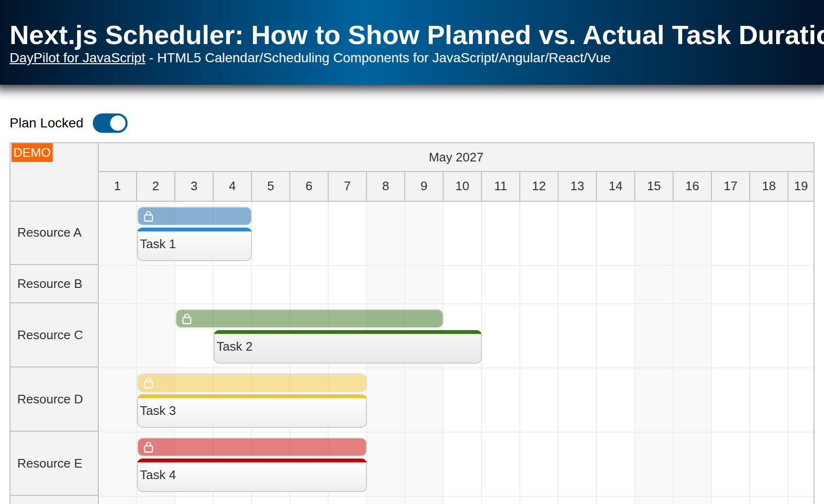Click the lock icon on blue planned bar
Screen dimensions: 824x504
tap(149, 217)
